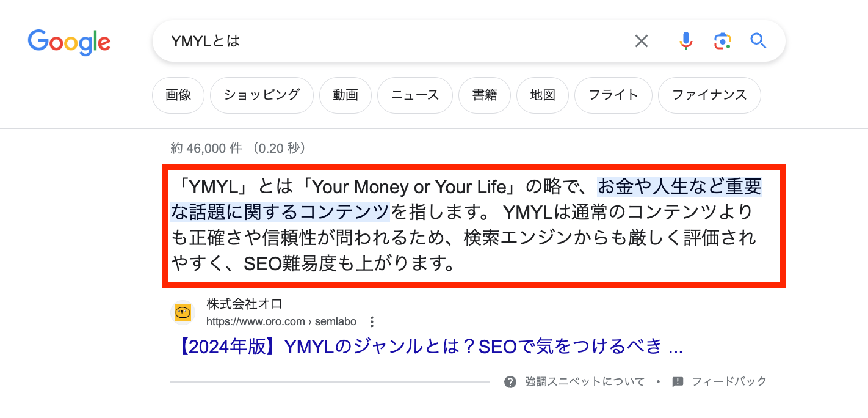Select the ショッピング filter tab
Image resolution: width=868 pixels, height=418 pixels.
click(261, 95)
